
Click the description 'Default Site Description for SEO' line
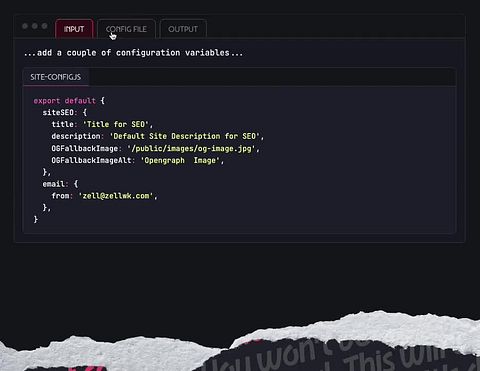tap(157, 136)
